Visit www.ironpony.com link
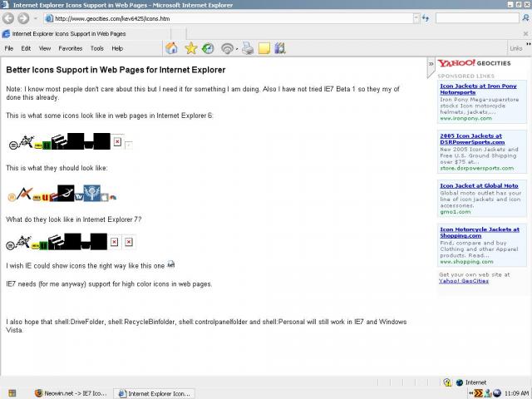 tap(465, 118)
